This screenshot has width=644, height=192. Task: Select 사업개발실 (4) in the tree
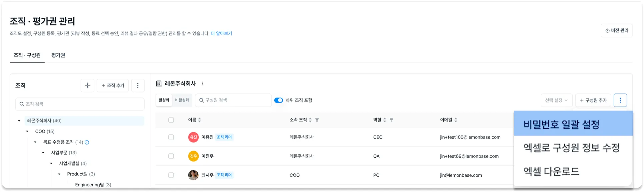click(73, 163)
